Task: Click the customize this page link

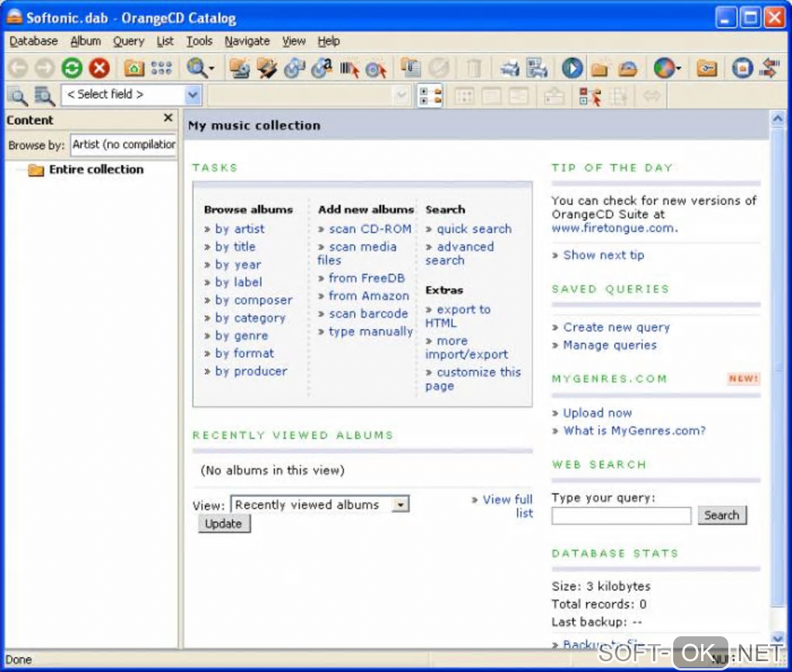Action: tap(473, 379)
